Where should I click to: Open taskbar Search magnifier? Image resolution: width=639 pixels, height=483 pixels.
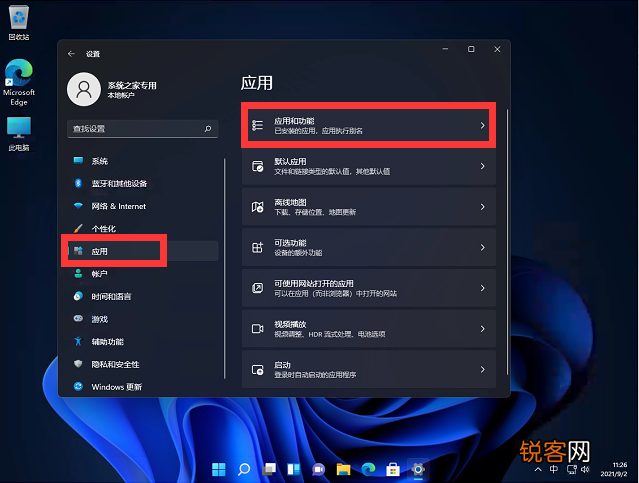pyautogui.click(x=244, y=470)
